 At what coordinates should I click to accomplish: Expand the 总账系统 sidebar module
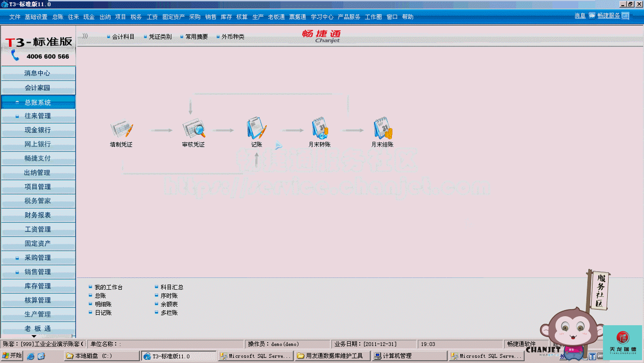38,103
